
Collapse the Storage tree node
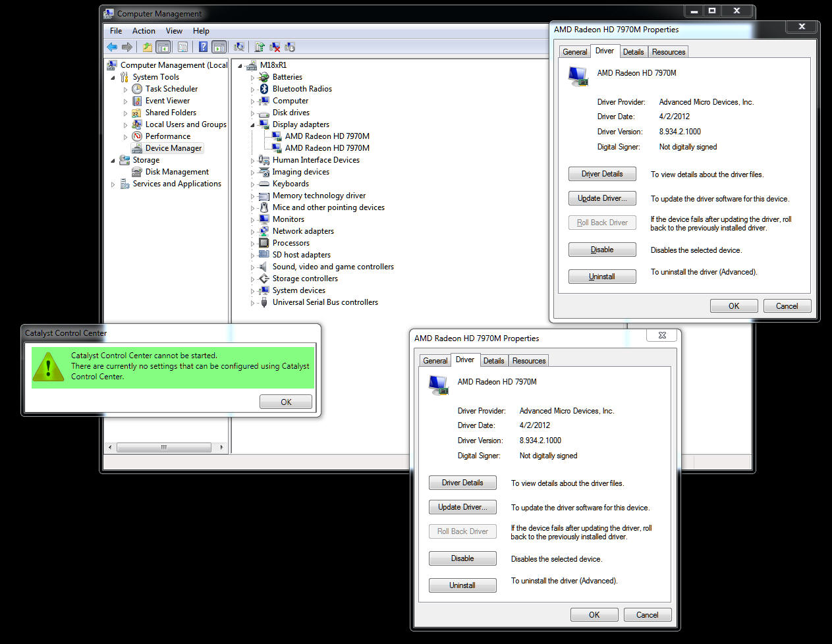(113, 161)
